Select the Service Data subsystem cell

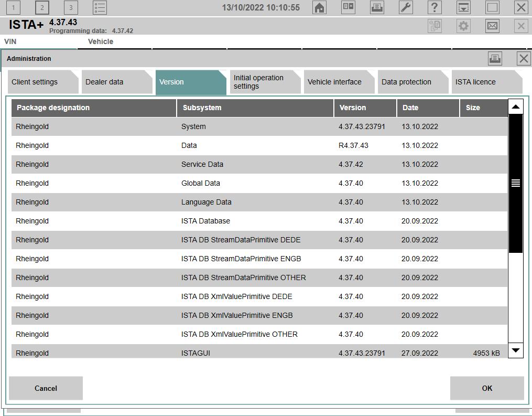[x=202, y=164]
